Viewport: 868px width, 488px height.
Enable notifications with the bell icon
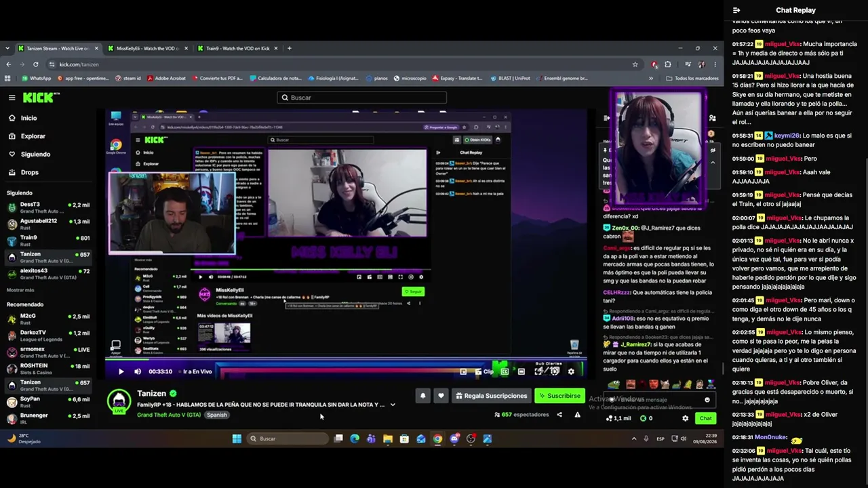click(422, 396)
